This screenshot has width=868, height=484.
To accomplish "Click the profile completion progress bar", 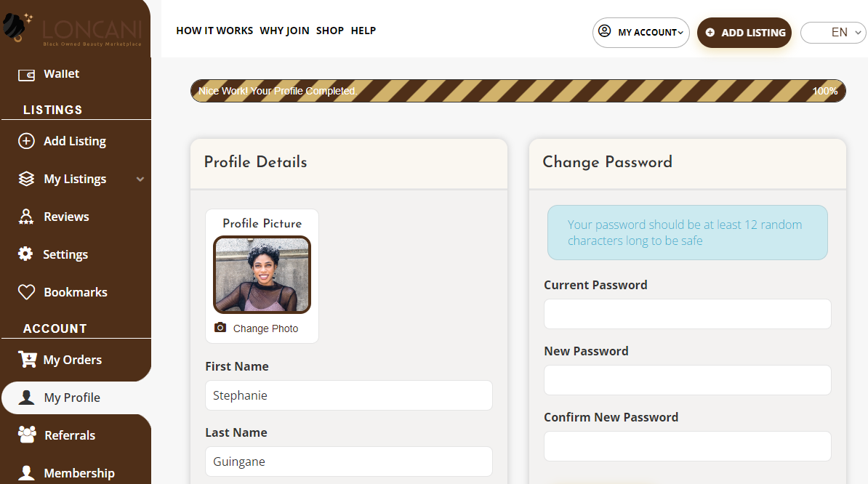I will point(518,91).
